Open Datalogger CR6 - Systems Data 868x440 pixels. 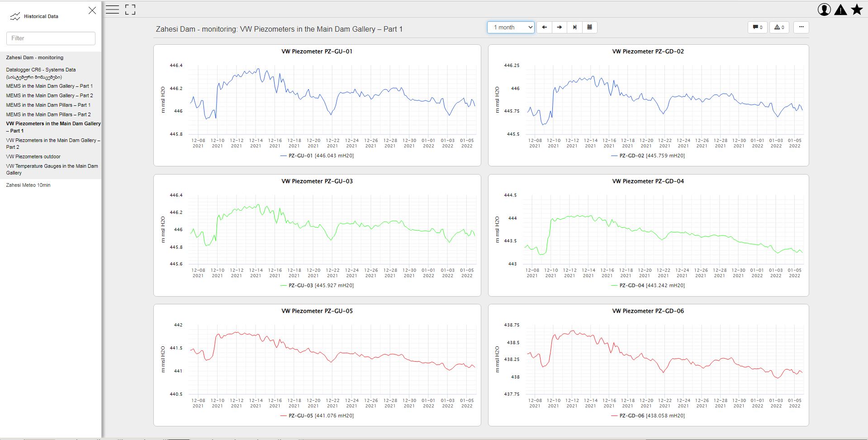[41, 73]
